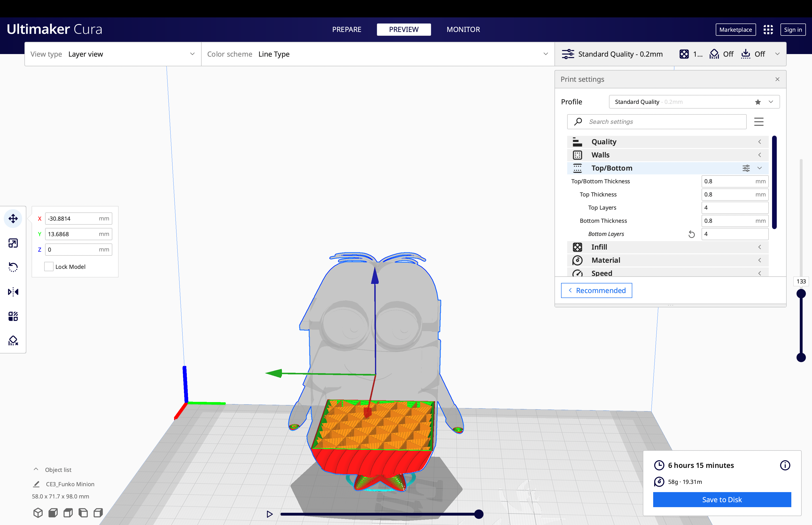Switch to top view camera icon
812x525 pixels.
click(x=68, y=513)
